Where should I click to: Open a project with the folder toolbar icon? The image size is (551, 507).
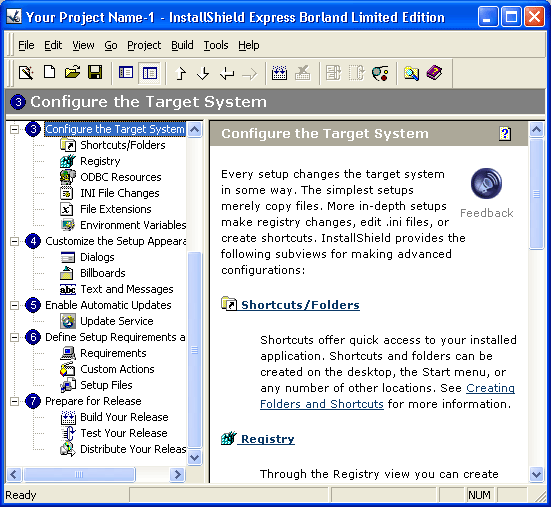72,72
